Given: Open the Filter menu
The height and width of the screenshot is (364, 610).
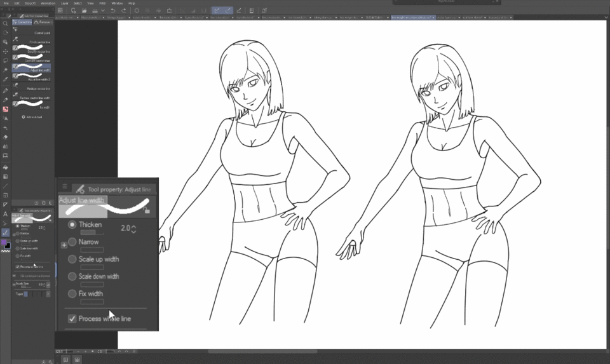Looking at the screenshot, I should point(102,3).
